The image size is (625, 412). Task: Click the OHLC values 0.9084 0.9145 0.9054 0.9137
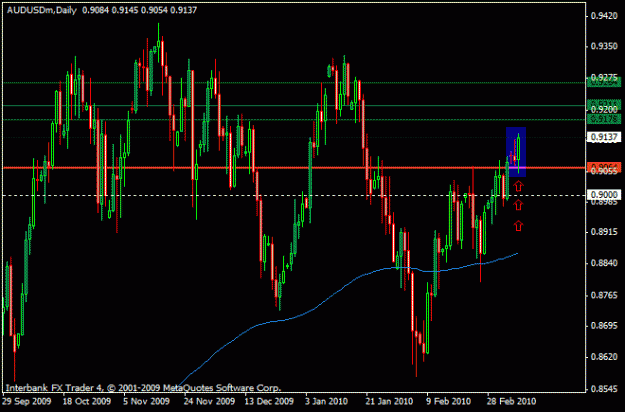(140, 10)
